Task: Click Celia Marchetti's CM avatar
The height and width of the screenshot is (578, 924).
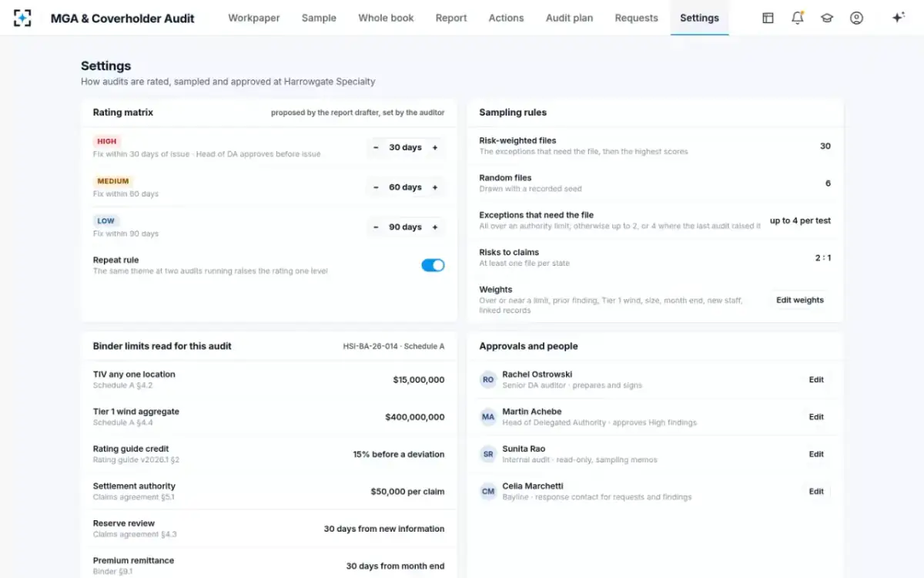Action: 488,491
